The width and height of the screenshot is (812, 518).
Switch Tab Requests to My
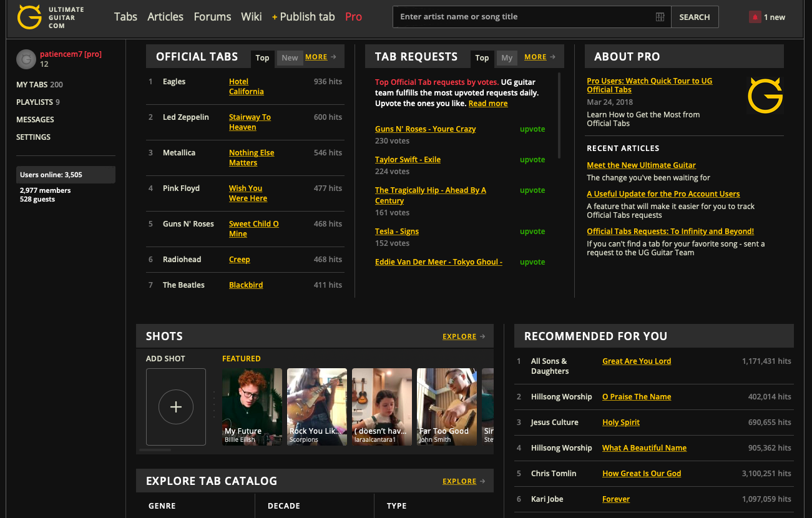click(507, 58)
